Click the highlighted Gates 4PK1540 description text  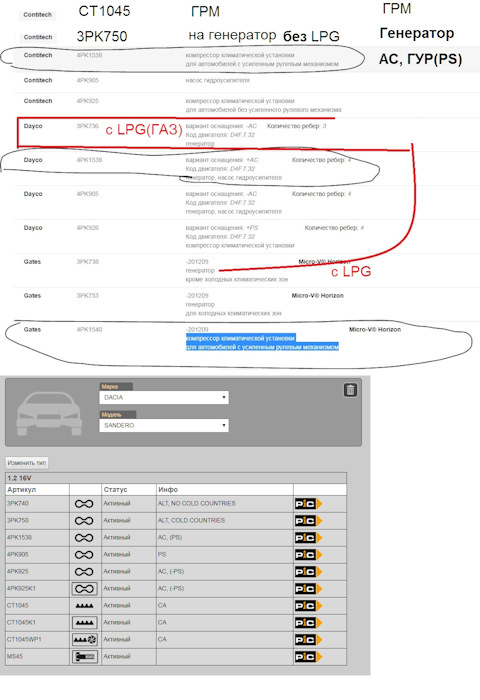click(263, 342)
